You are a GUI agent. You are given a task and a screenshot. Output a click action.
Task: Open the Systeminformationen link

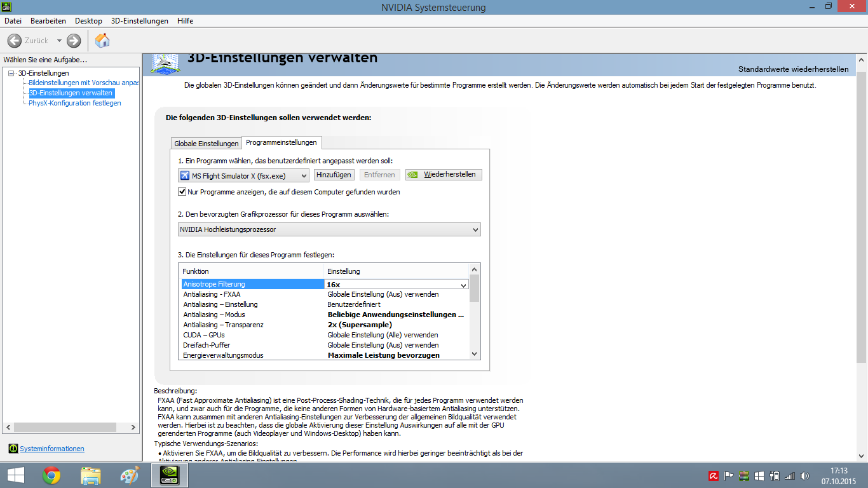pos(52,449)
